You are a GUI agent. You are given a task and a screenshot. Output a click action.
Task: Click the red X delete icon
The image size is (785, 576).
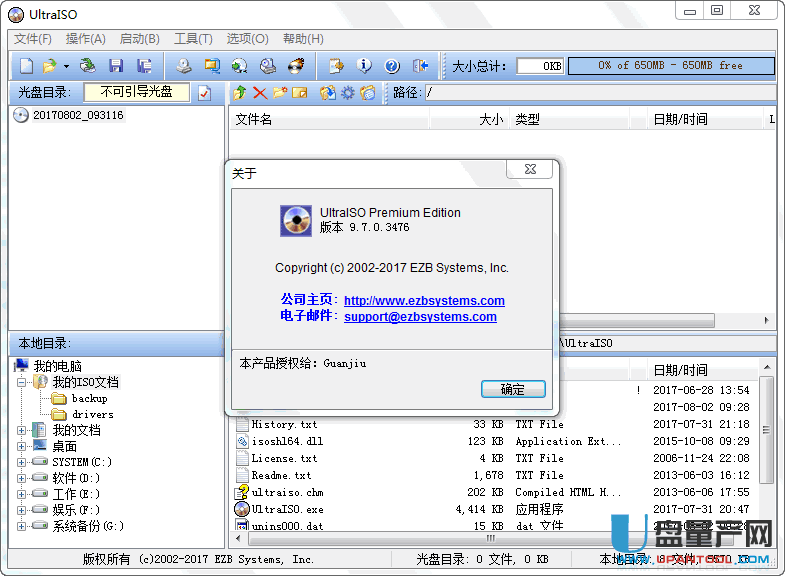pos(260,93)
